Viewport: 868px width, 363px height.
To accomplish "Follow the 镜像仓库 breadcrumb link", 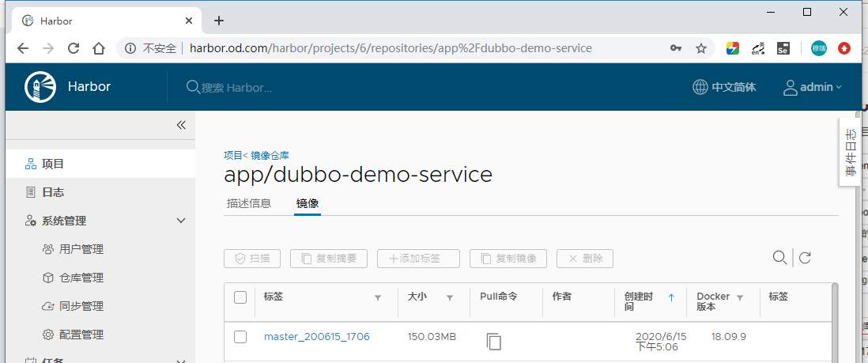I will click(270, 155).
